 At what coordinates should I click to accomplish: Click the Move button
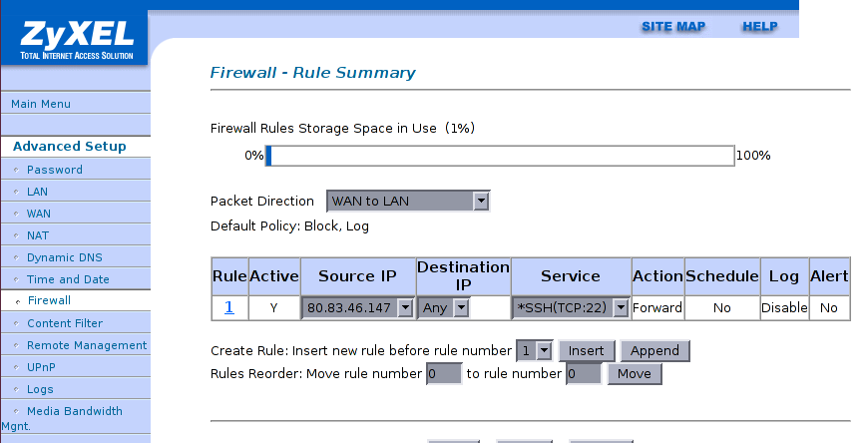[x=635, y=374]
